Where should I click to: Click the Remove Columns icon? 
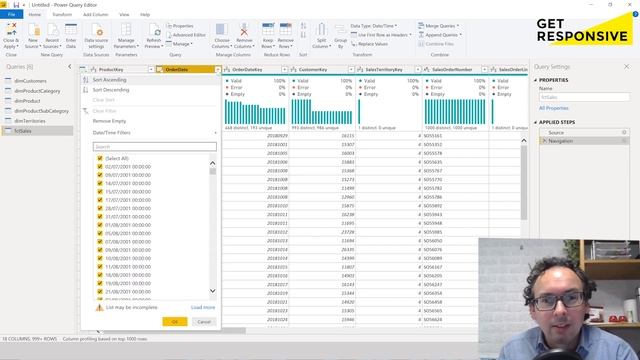point(244,30)
